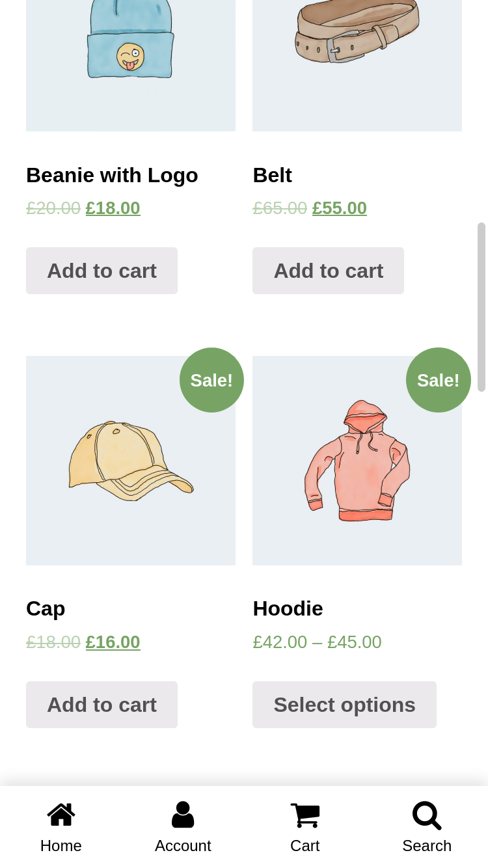Open the shopping Cart icon
The height and width of the screenshot is (868, 488).
305,815
